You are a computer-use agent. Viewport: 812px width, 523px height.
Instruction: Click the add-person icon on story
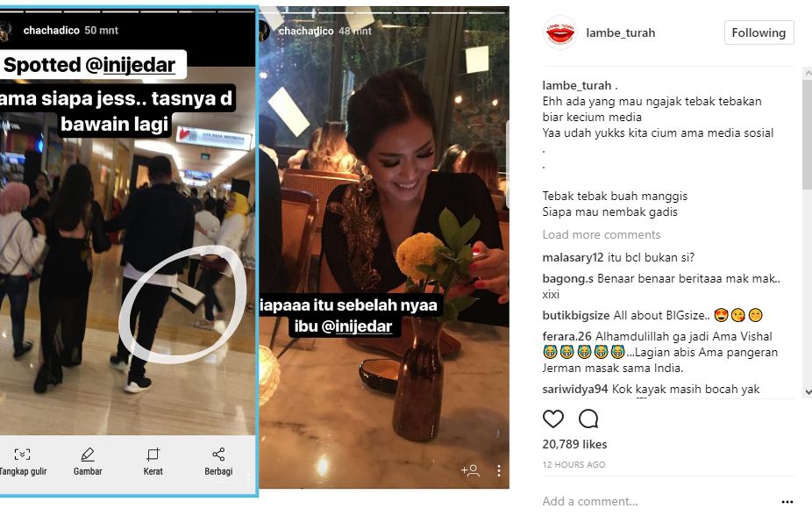(x=470, y=470)
